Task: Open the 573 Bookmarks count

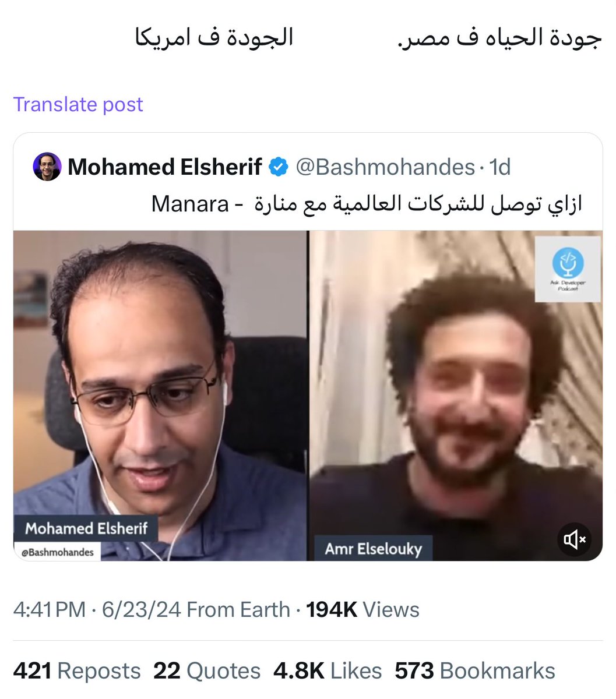Action: point(475,671)
